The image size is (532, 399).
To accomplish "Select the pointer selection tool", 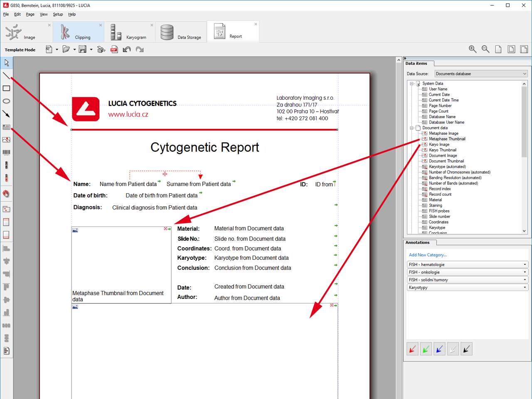I will [x=6, y=63].
